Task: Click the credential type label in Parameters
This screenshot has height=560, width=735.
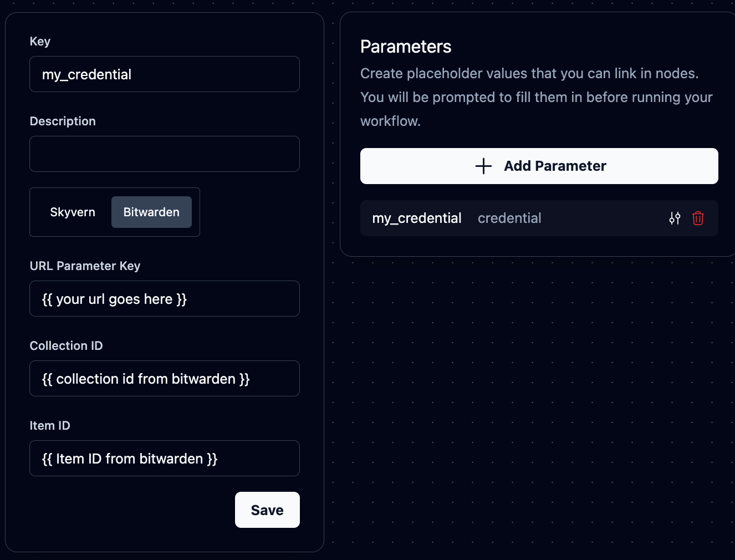Action: click(509, 218)
